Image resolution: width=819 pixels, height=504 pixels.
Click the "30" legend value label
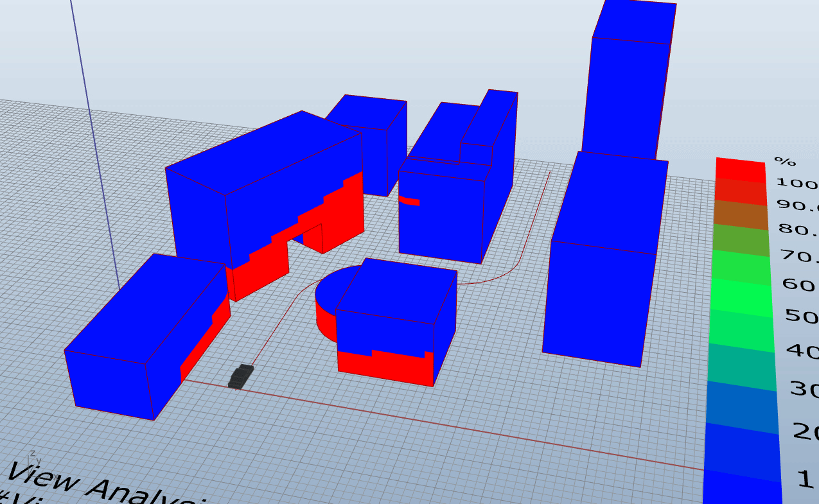(804, 389)
